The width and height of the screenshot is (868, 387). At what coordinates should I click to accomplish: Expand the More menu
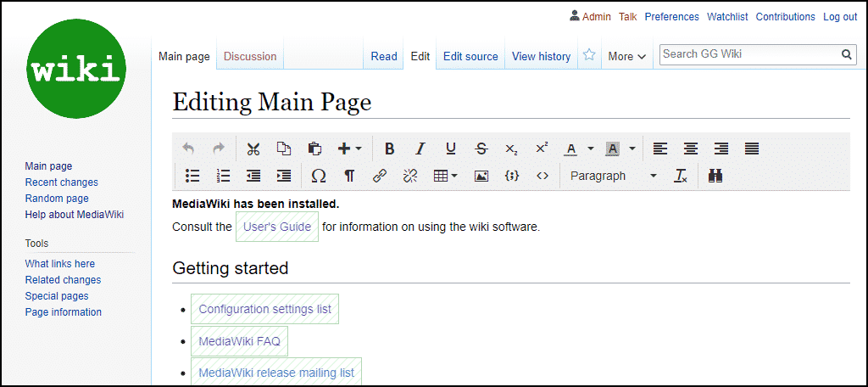626,56
